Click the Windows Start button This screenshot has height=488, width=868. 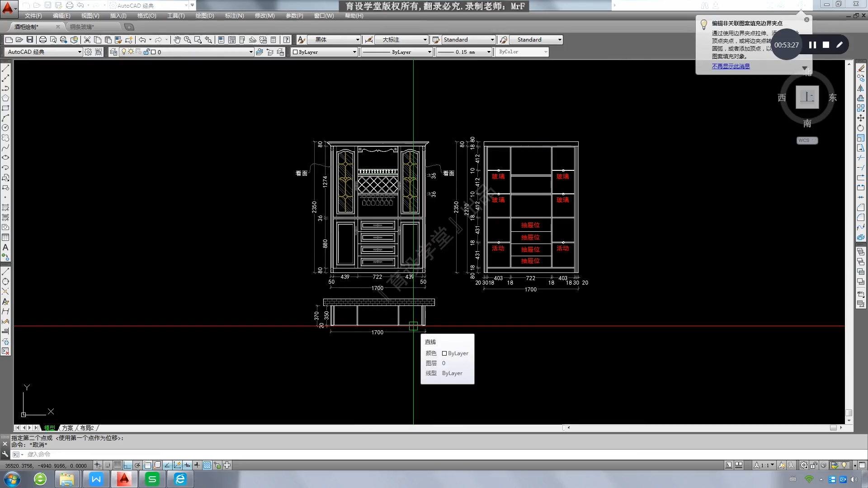coord(12,479)
